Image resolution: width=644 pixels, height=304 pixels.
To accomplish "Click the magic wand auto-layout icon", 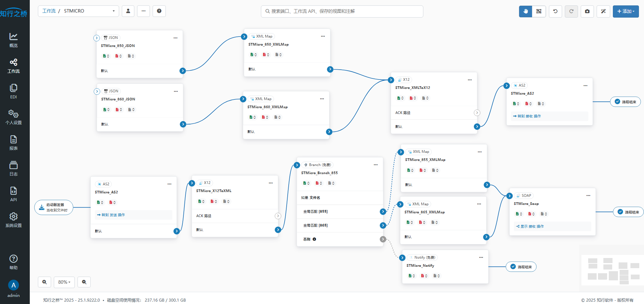I will (x=603, y=11).
